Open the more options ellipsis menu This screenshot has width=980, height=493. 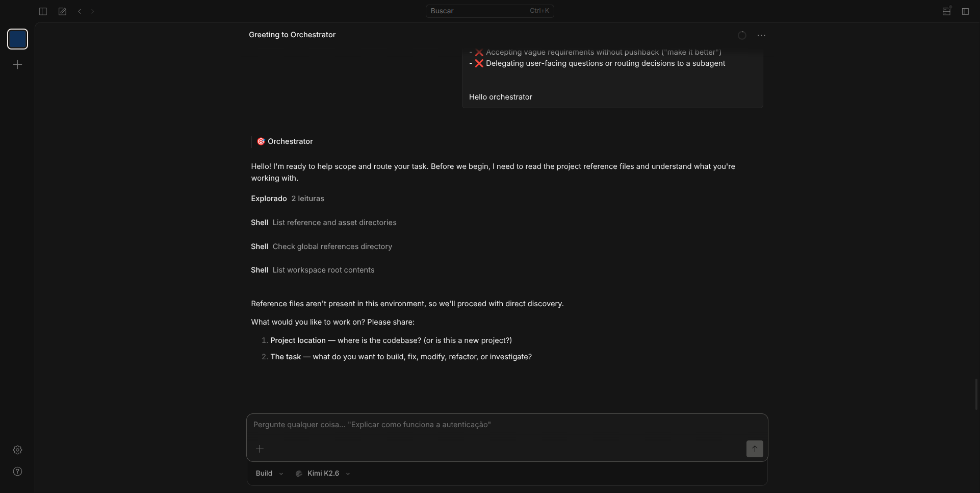761,35
